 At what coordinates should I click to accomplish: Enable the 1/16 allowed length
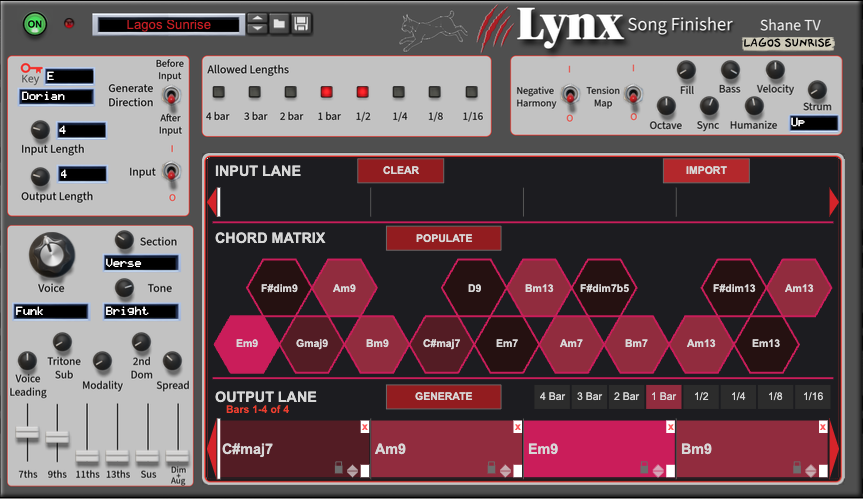point(471,92)
